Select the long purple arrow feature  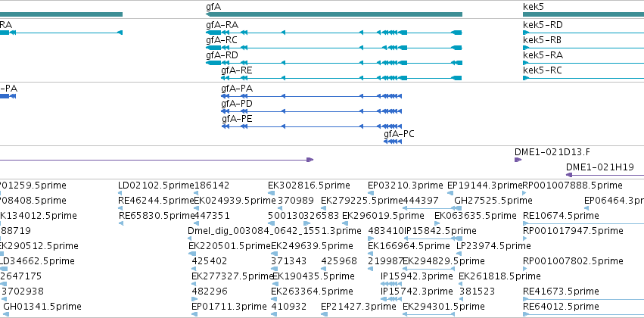[x=157, y=160]
